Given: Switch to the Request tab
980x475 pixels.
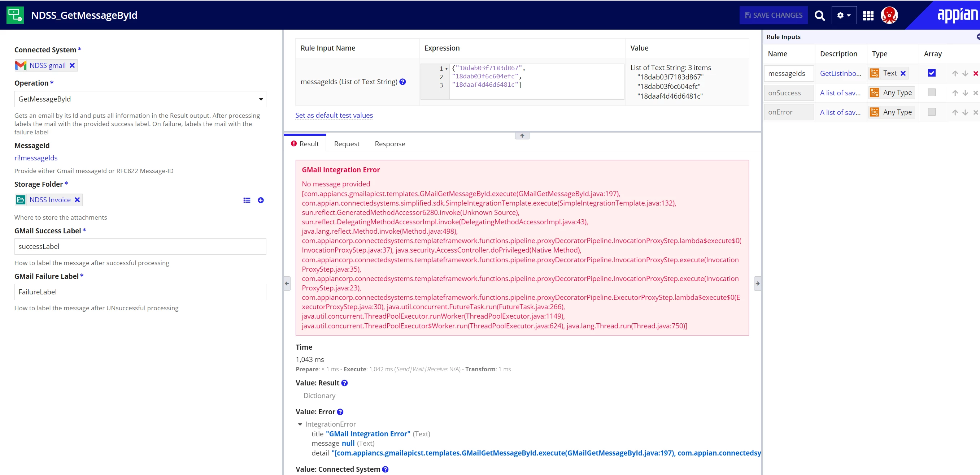Looking at the screenshot, I should (x=347, y=144).
